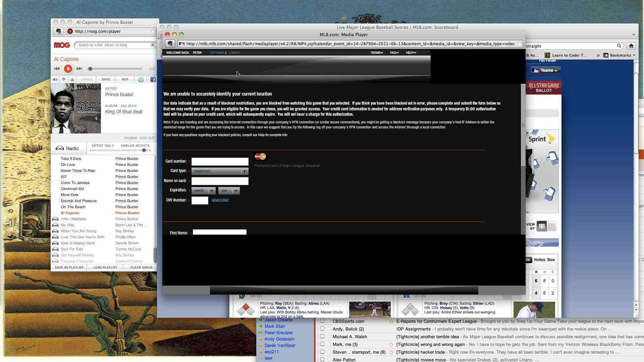Screen dimensions: 644x362
Task: Click the thumbs down icon
Action: tap(64, 79)
